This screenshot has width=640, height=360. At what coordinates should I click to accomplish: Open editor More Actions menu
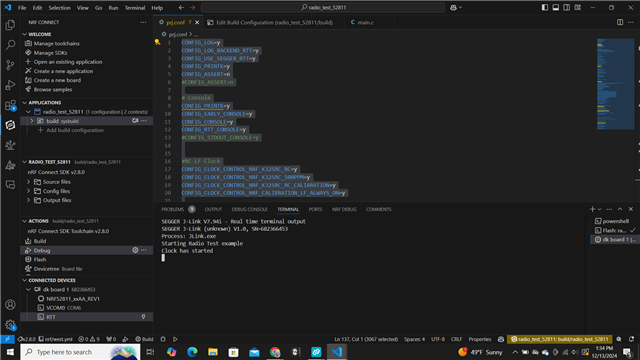point(631,22)
